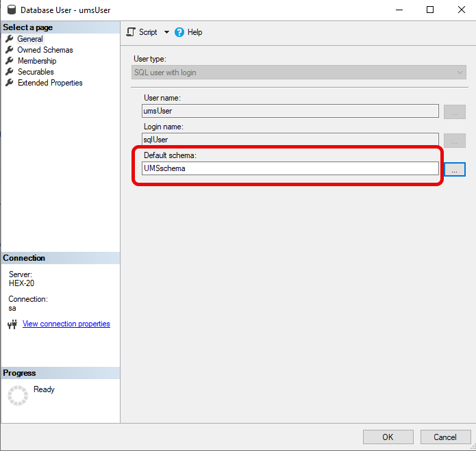Click the database icon in title bar
The height and width of the screenshot is (451, 476).
[10, 10]
